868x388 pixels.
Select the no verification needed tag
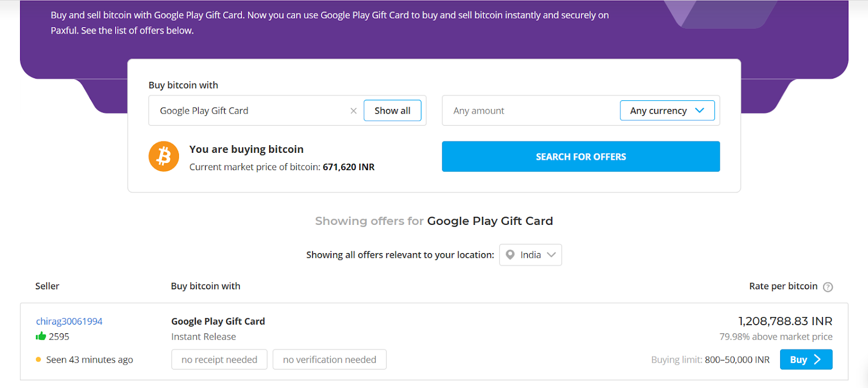pyautogui.click(x=329, y=359)
